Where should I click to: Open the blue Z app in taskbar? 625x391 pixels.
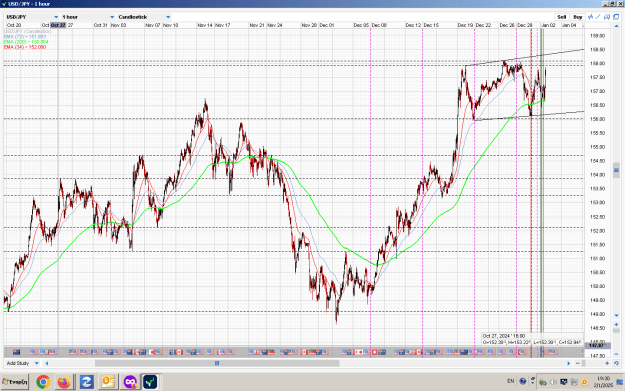[x=86, y=382]
